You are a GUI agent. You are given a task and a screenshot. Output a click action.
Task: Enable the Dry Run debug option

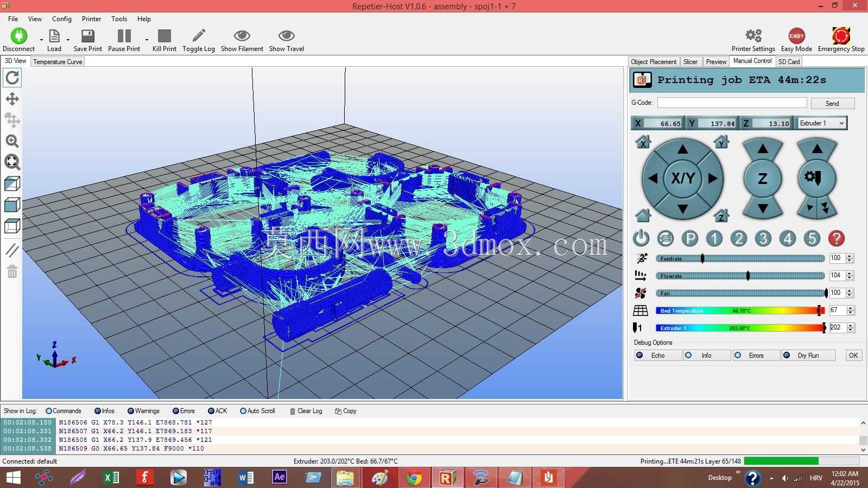(808, 356)
